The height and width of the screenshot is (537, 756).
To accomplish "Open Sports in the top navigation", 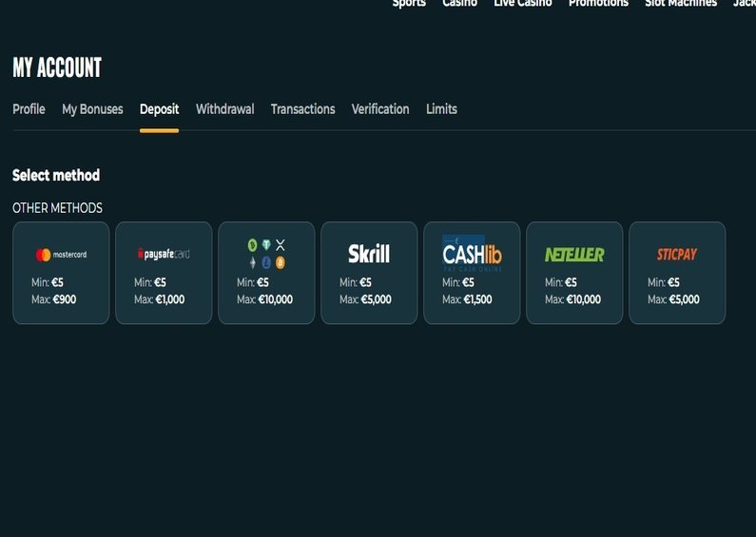I will tap(409, 4).
